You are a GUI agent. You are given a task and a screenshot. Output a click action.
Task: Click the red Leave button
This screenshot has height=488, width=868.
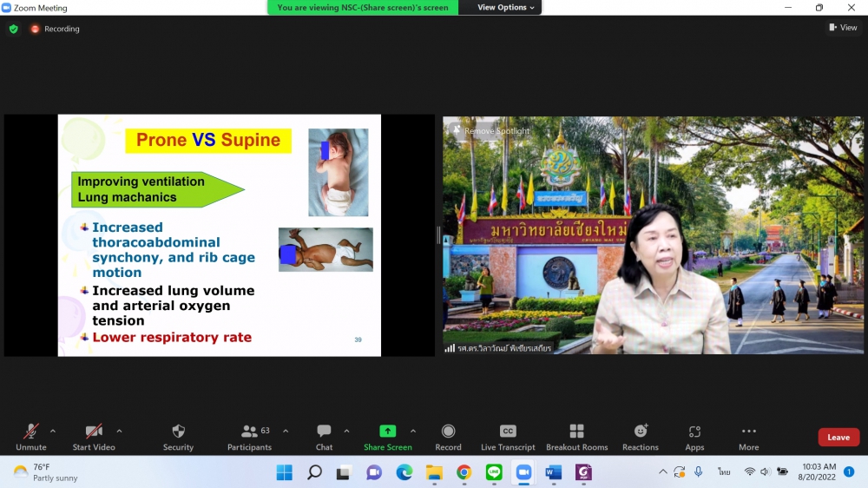point(838,438)
